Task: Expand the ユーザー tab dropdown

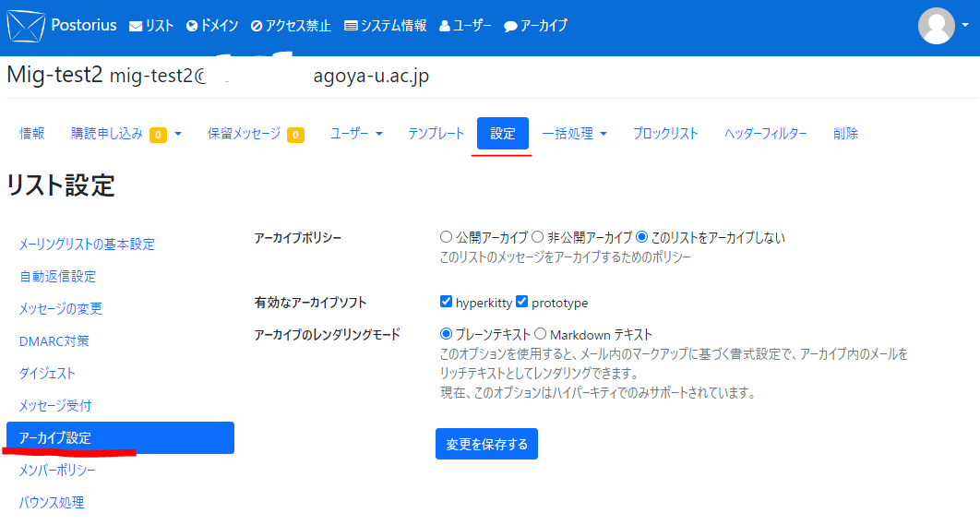Action: click(356, 134)
